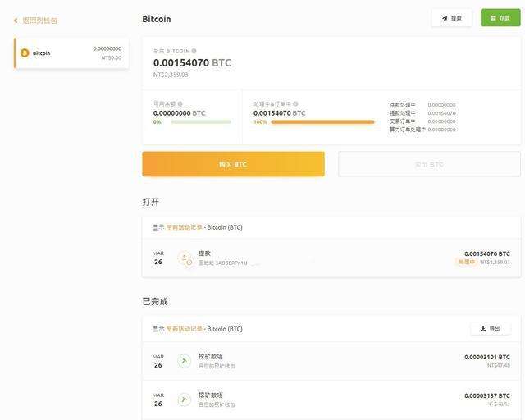The height and width of the screenshot is (420, 525).
Task: Open the all-activity filter link in the completed section
Action: [184, 329]
